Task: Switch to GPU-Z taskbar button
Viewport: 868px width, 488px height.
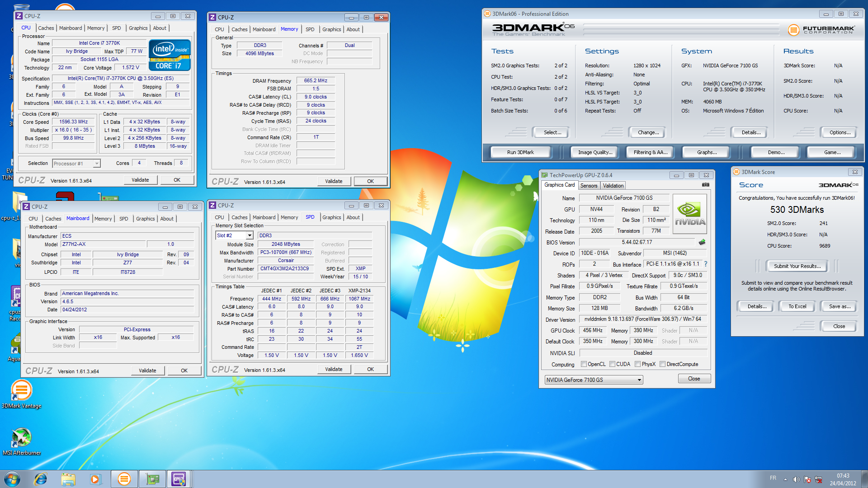Action: [152, 479]
